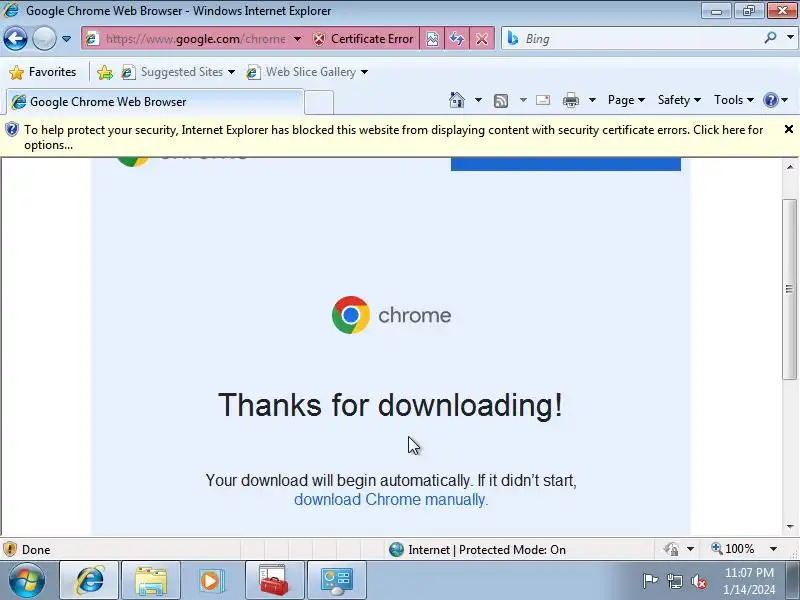Expand the Print options dropdown arrow

(592, 100)
